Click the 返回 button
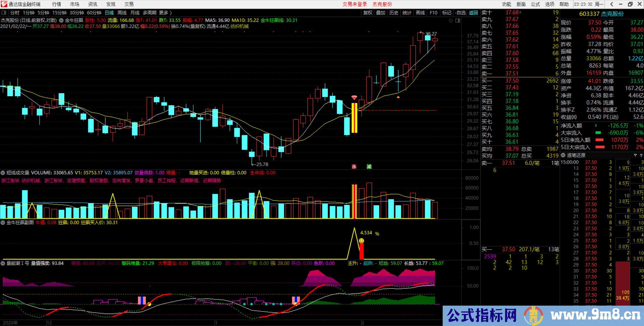This screenshot has height=326, width=644. click(473, 13)
